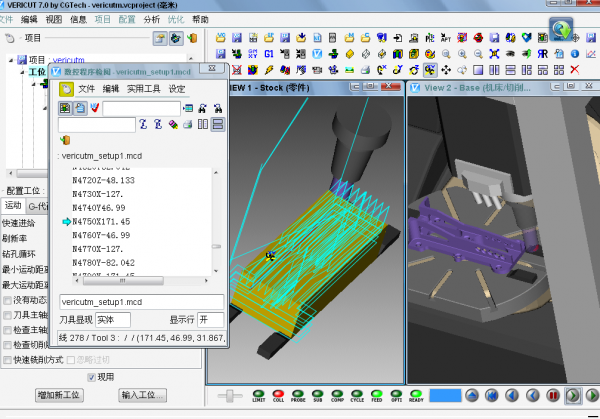Open the 实用工具 menu in NC program dialog

[142, 89]
